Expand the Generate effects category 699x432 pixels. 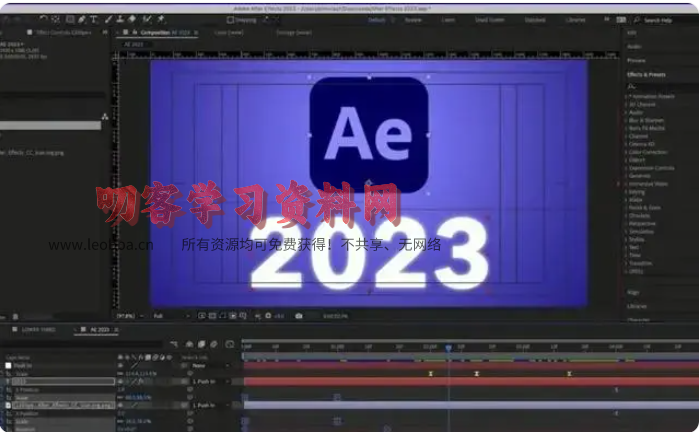click(626, 176)
